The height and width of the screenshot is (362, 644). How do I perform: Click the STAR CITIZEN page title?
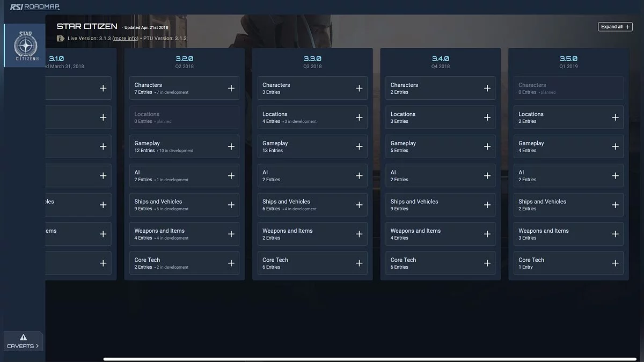pos(87,26)
